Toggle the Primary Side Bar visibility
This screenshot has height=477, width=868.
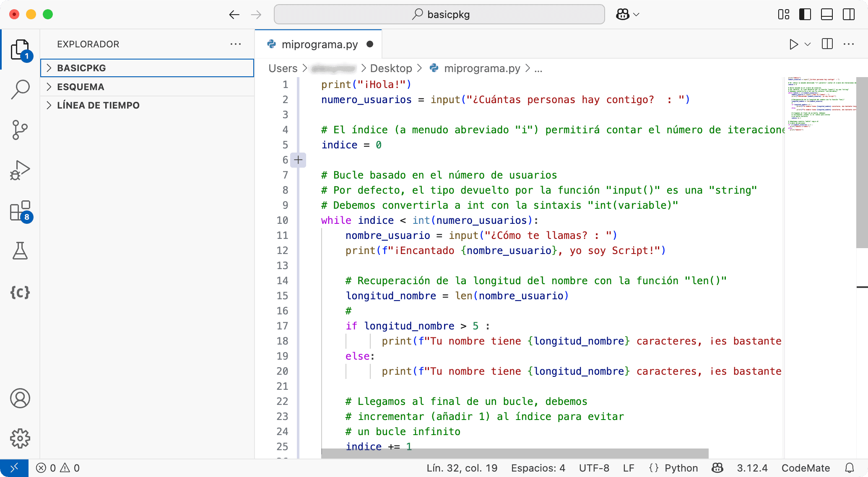coord(805,14)
